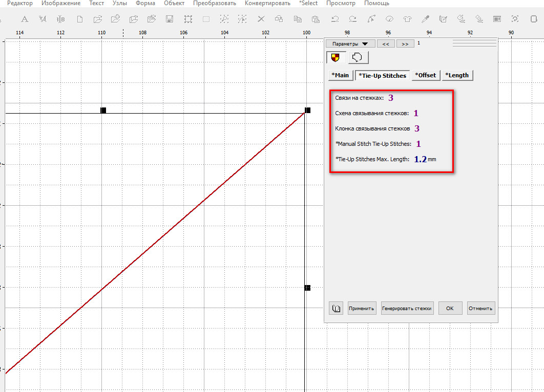Click the help book icon in panel
Screen dimensions: 544x392
point(336,308)
